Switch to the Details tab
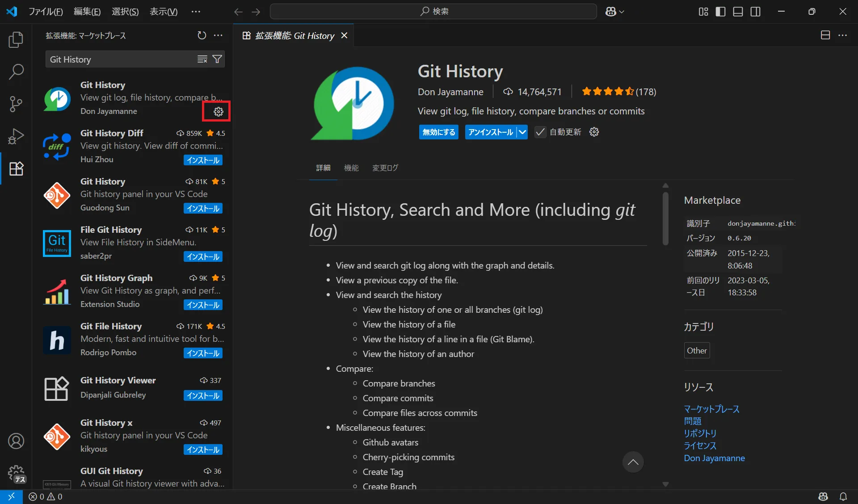Viewport: 858px width, 504px height. pyautogui.click(x=323, y=168)
